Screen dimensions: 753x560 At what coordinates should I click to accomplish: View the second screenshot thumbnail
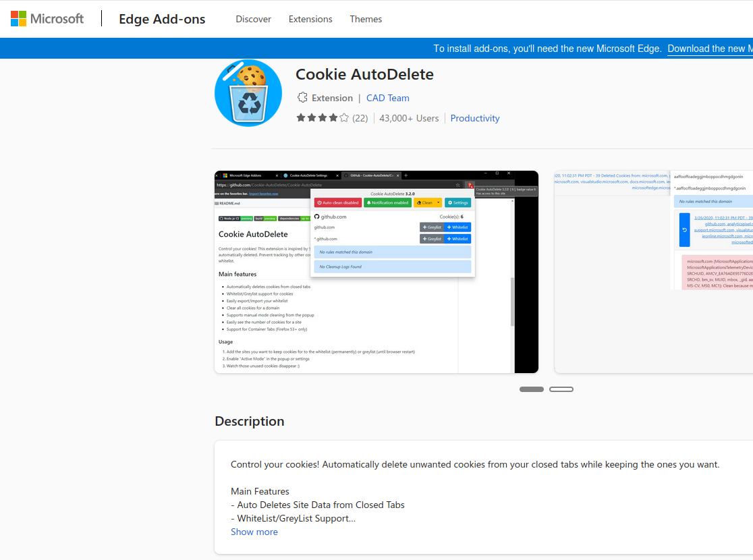[654, 272]
